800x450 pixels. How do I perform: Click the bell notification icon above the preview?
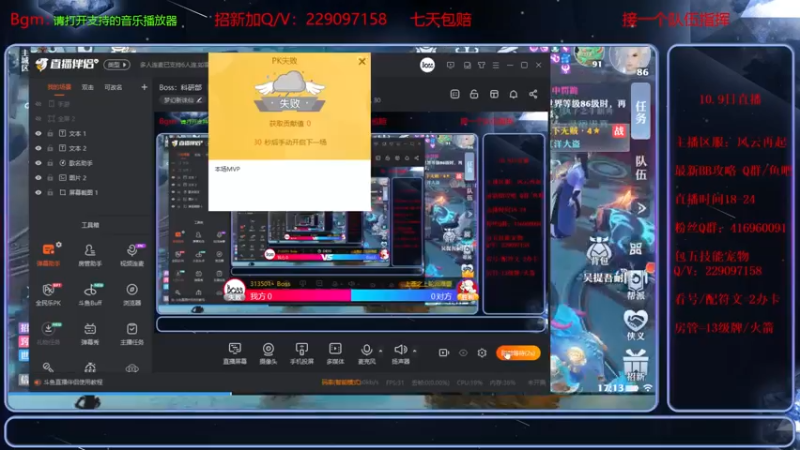(513, 94)
